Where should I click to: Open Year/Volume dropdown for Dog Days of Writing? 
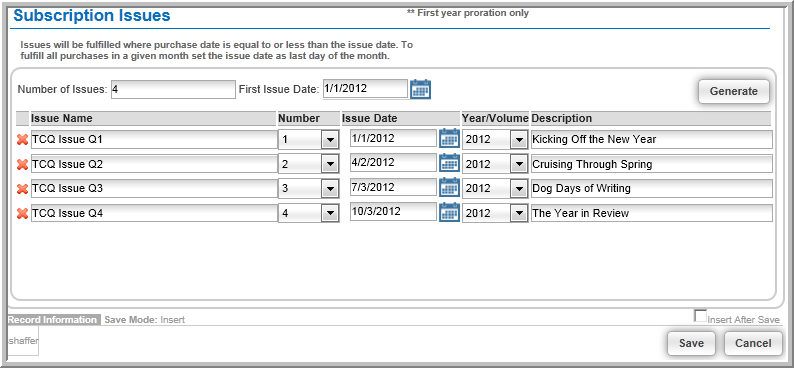pos(519,189)
